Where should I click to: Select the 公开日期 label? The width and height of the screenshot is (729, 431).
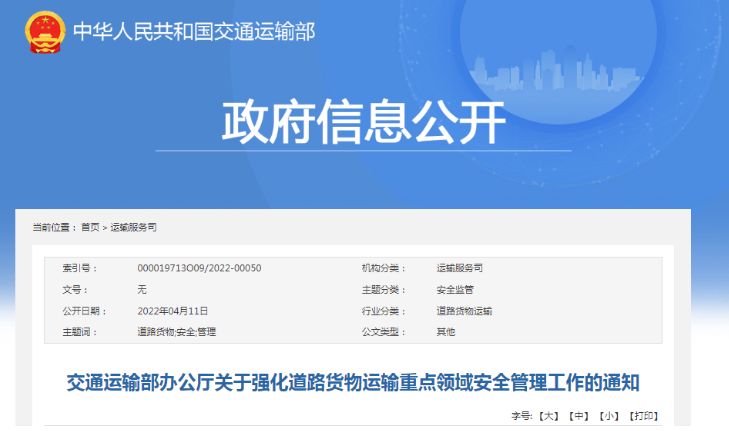(x=85, y=311)
